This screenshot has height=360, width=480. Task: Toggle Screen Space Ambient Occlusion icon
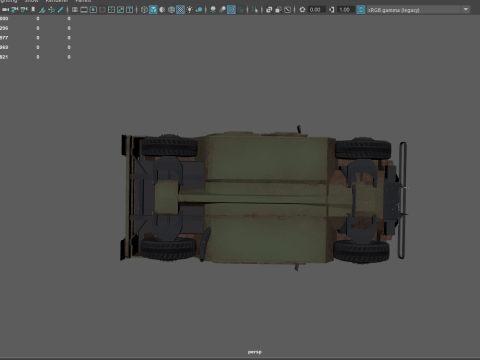tap(213, 10)
